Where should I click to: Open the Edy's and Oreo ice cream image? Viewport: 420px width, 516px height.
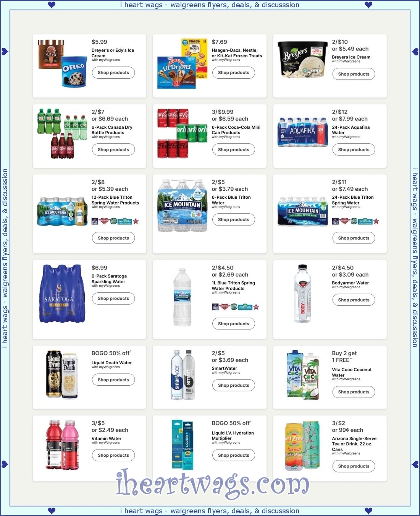click(x=62, y=63)
